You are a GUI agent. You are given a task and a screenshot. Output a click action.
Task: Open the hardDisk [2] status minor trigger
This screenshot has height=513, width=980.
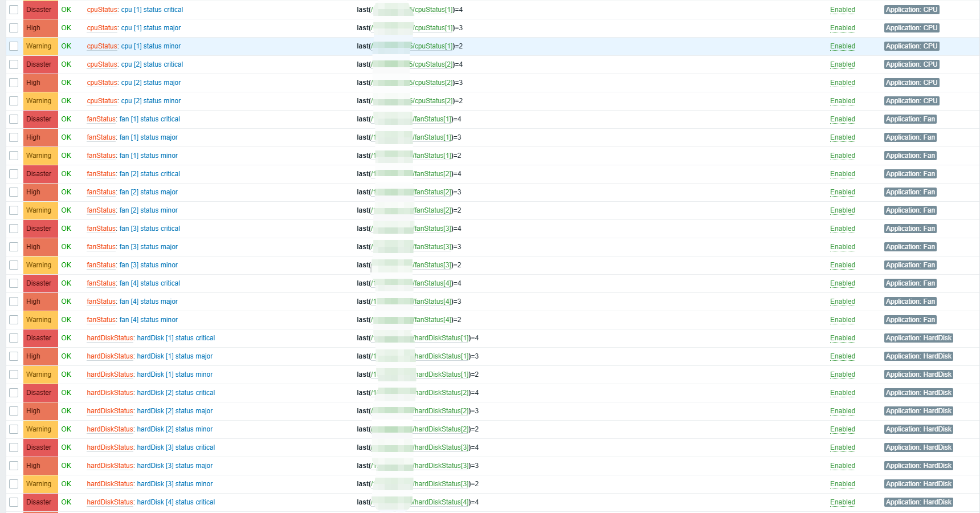pos(174,429)
